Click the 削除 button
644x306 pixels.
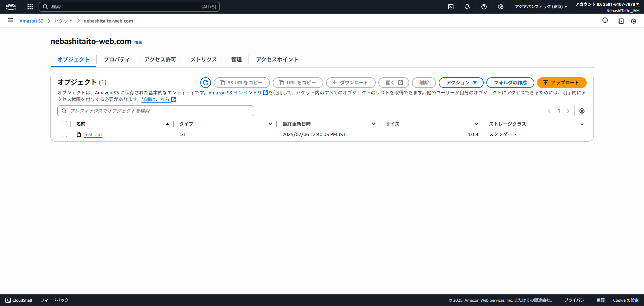424,83
